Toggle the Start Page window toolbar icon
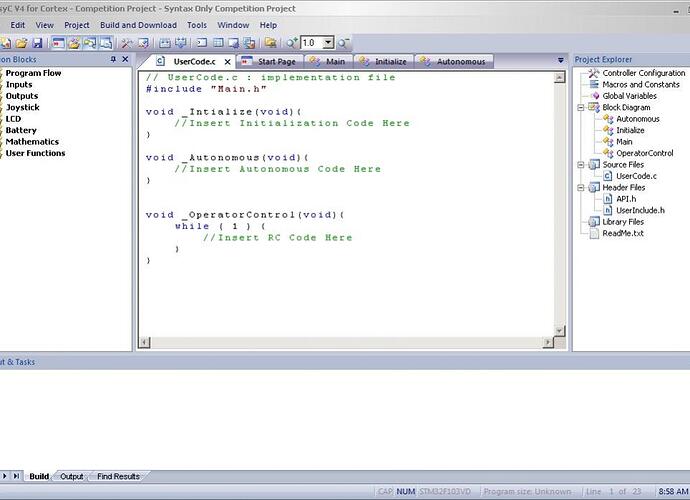Screen dimensions: 690x500 [x=58, y=43]
